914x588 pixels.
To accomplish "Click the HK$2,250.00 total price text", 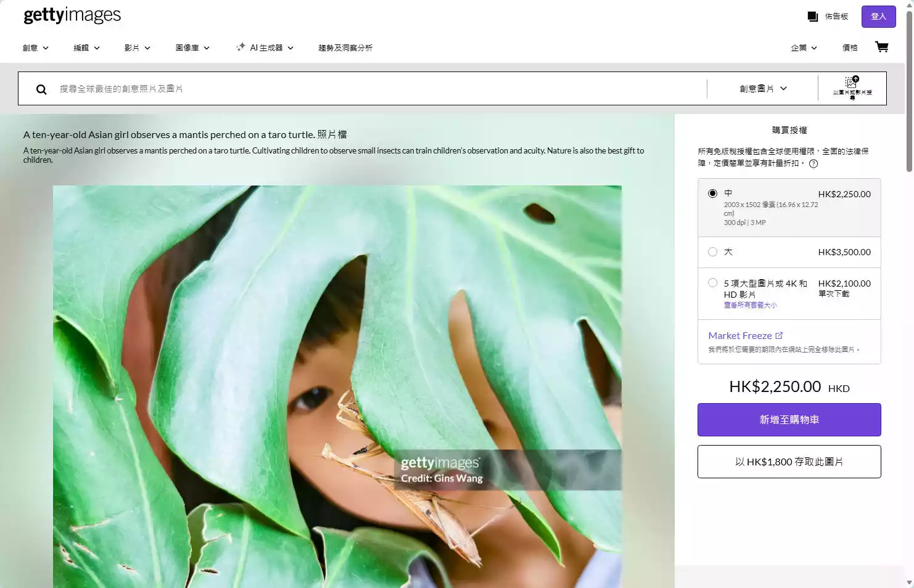I will [775, 386].
